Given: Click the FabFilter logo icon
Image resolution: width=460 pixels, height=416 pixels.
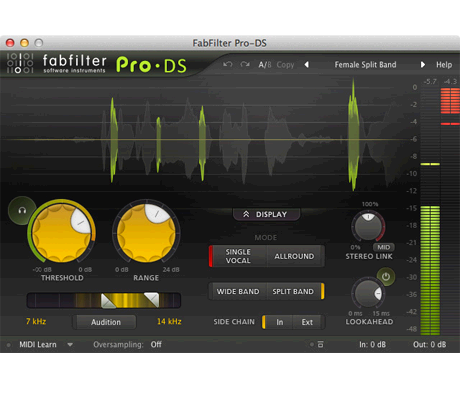Looking at the screenshot, I should [20, 63].
